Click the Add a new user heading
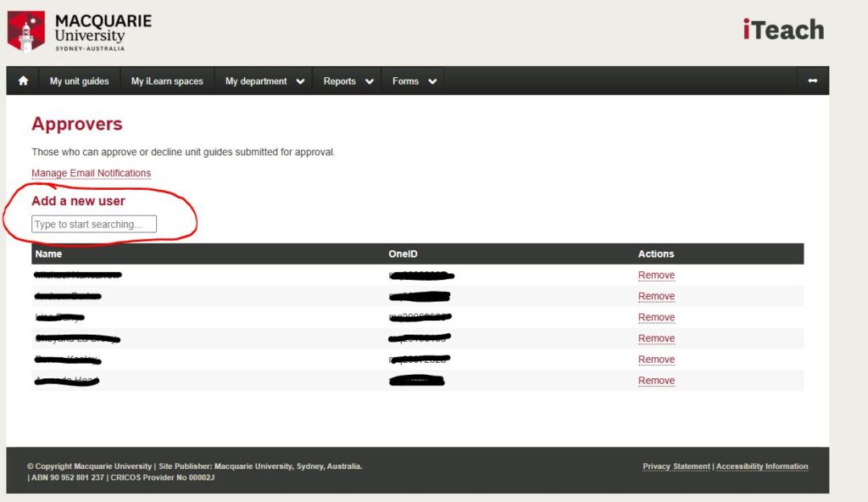Screen dimensions: 868x502 [x=78, y=201]
